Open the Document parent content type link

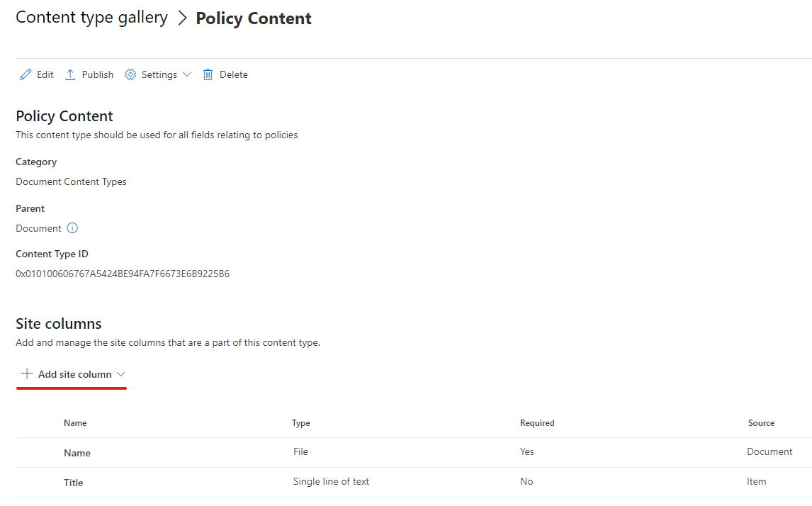[38, 228]
